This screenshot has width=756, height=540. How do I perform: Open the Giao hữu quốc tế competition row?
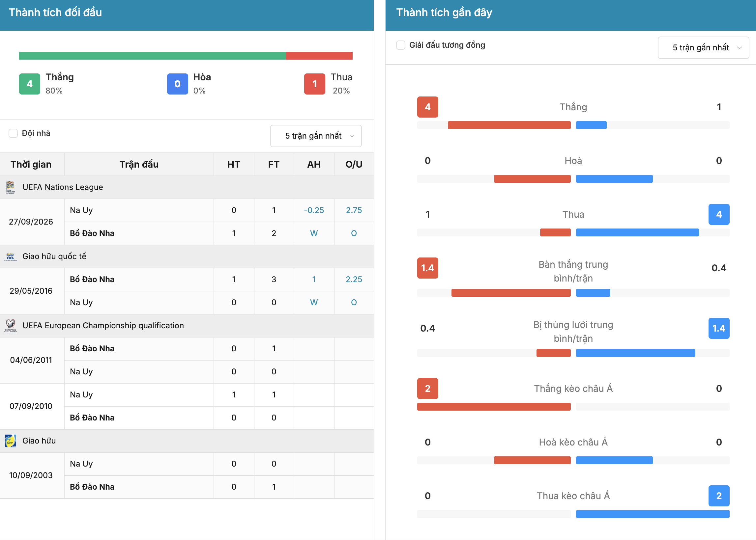point(187,256)
